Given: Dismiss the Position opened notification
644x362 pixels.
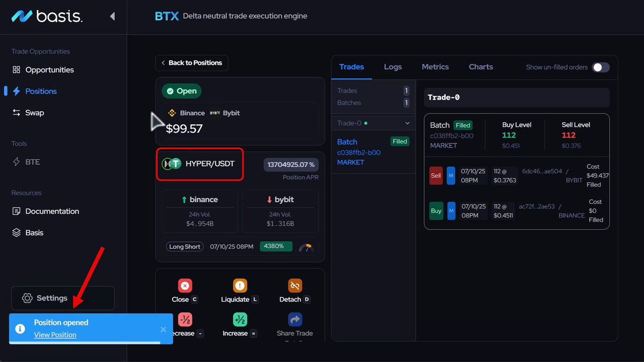Looking at the screenshot, I should pos(163,329).
